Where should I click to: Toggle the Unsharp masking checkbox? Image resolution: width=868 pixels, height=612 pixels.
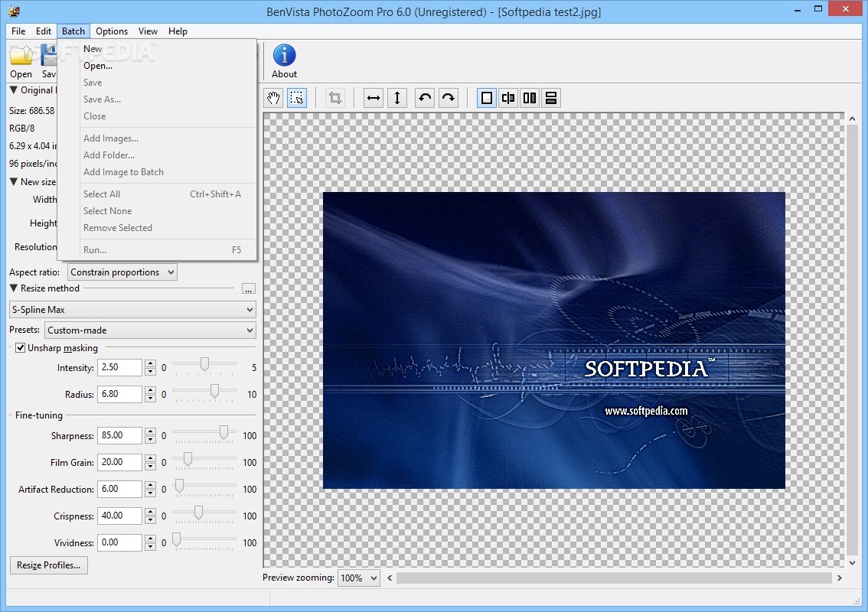(x=20, y=347)
